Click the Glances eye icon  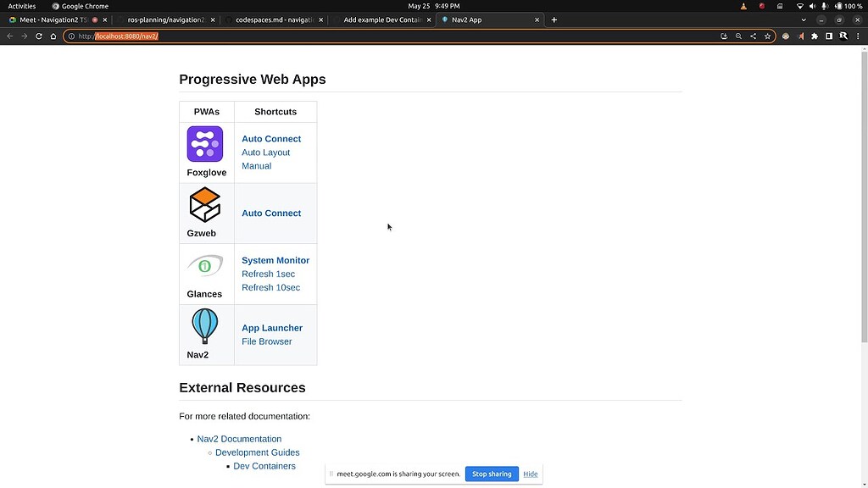205,265
